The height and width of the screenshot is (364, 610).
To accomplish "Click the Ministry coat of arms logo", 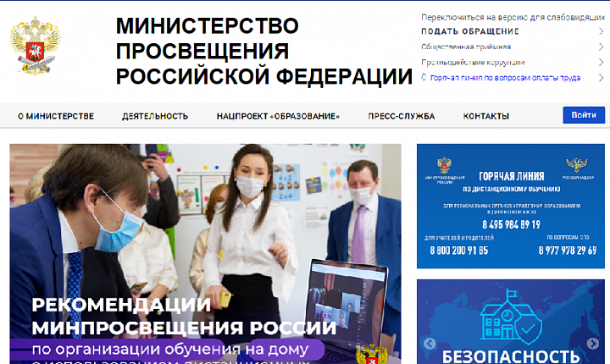I will [x=35, y=47].
